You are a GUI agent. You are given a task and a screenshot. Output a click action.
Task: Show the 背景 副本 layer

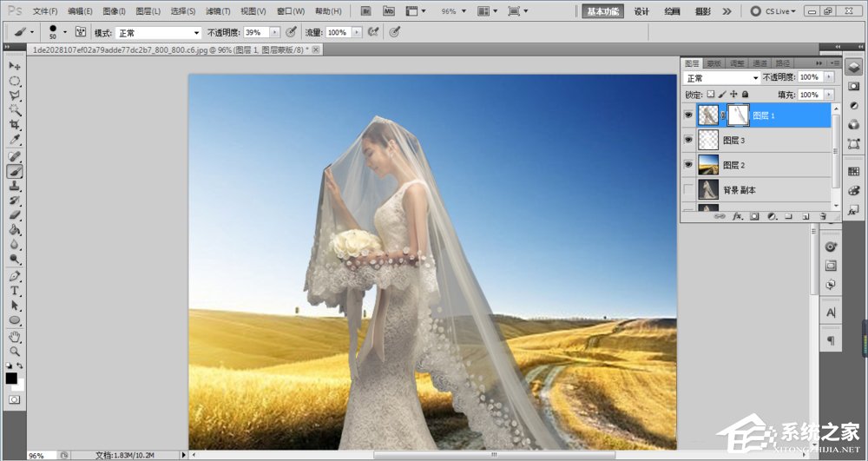click(x=689, y=189)
